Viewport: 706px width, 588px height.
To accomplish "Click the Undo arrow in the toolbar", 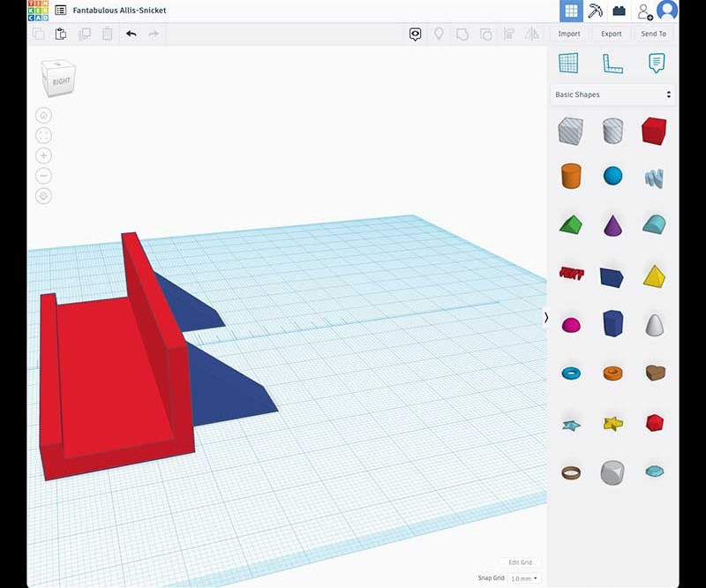I will coord(131,34).
